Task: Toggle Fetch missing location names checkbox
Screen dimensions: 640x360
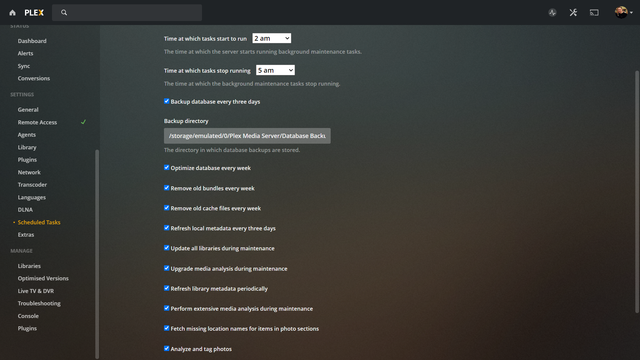Action: pyautogui.click(x=167, y=328)
